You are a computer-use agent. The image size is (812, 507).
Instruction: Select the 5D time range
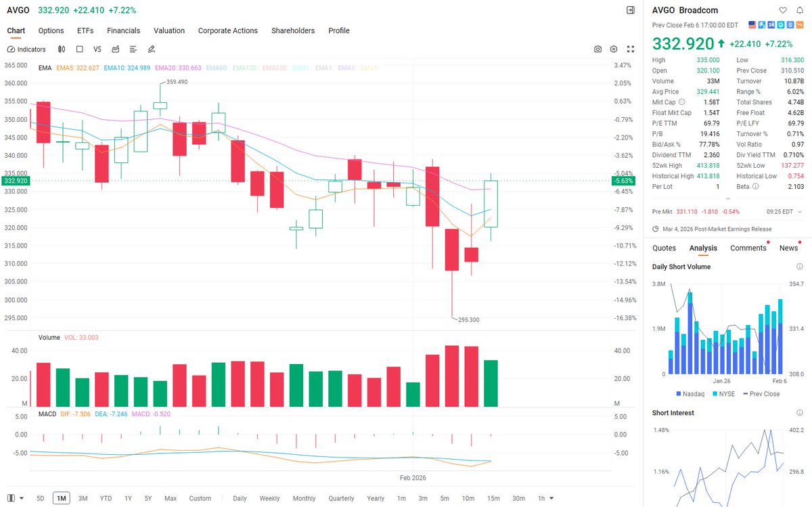pyautogui.click(x=40, y=498)
